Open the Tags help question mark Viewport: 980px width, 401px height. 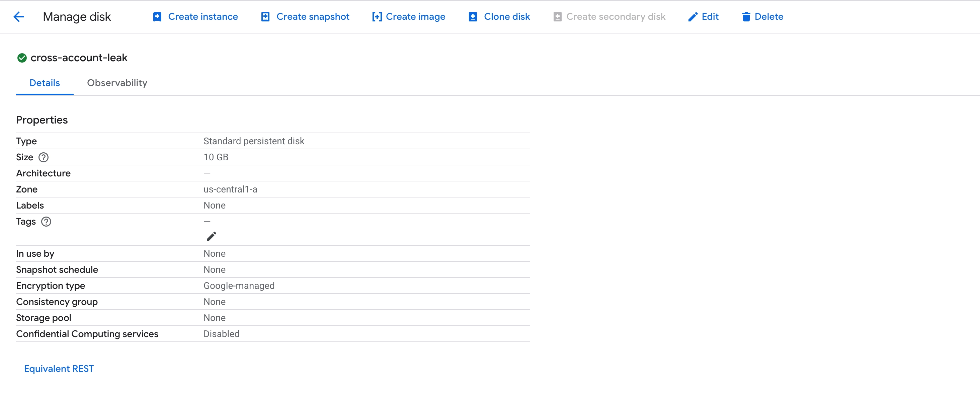pos(46,222)
